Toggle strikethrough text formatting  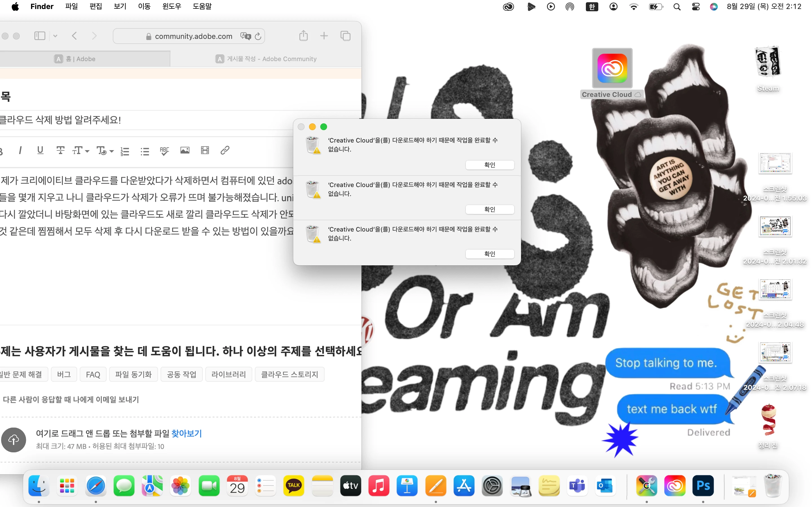coord(60,151)
